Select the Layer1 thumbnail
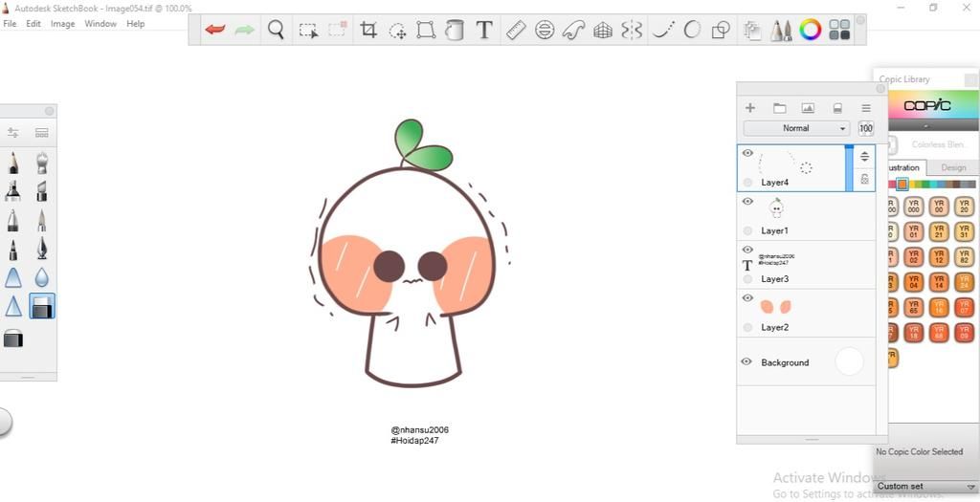 coord(777,207)
